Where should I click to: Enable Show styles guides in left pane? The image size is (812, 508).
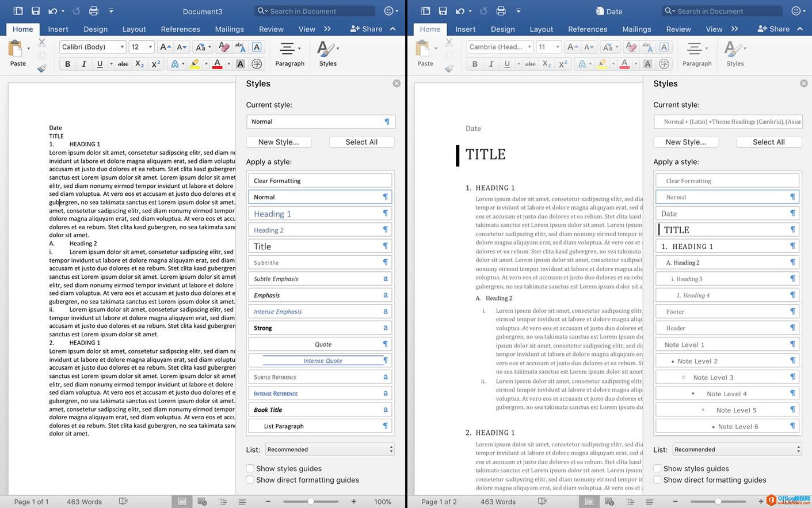[250, 468]
